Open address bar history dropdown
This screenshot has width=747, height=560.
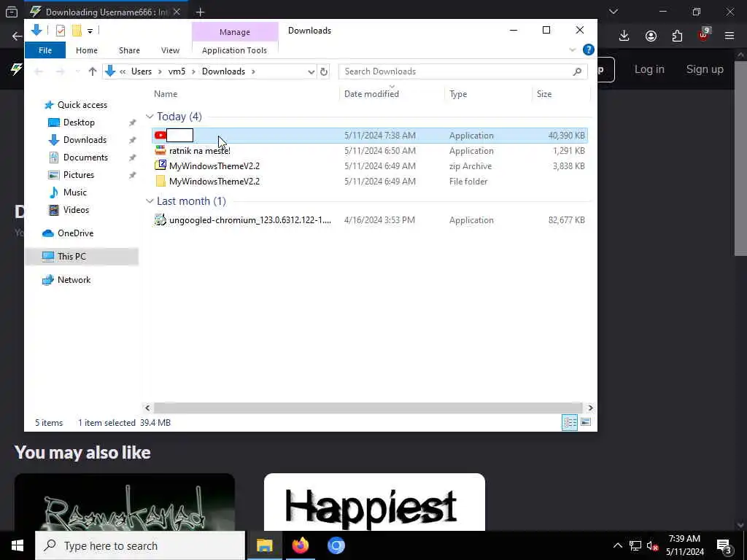click(x=311, y=71)
